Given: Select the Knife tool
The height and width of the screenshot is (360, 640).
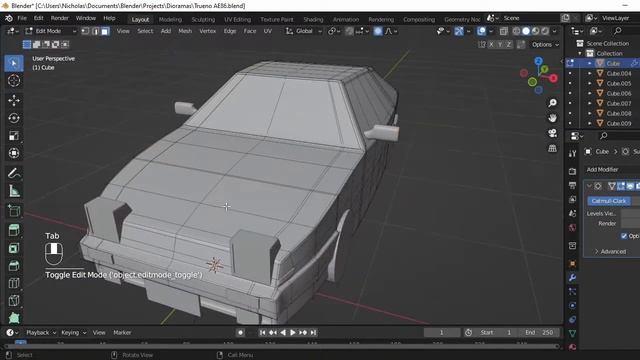Looking at the screenshot, I should 14,301.
